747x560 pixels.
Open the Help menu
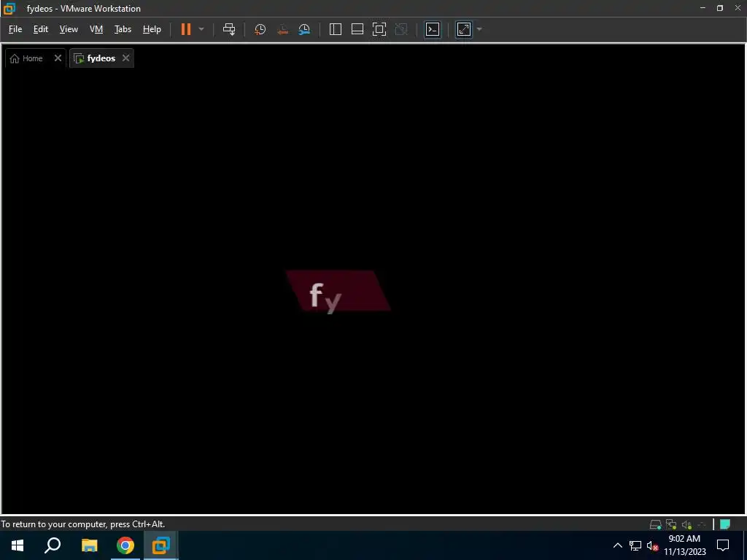click(x=152, y=29)
